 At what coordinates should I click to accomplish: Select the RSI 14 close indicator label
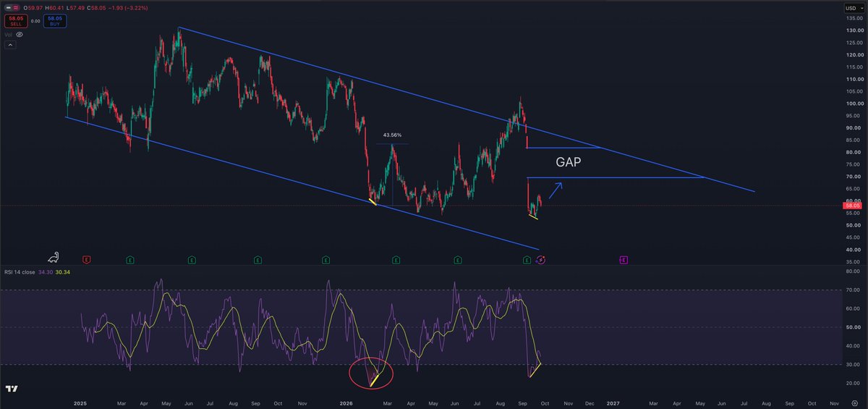20,272
